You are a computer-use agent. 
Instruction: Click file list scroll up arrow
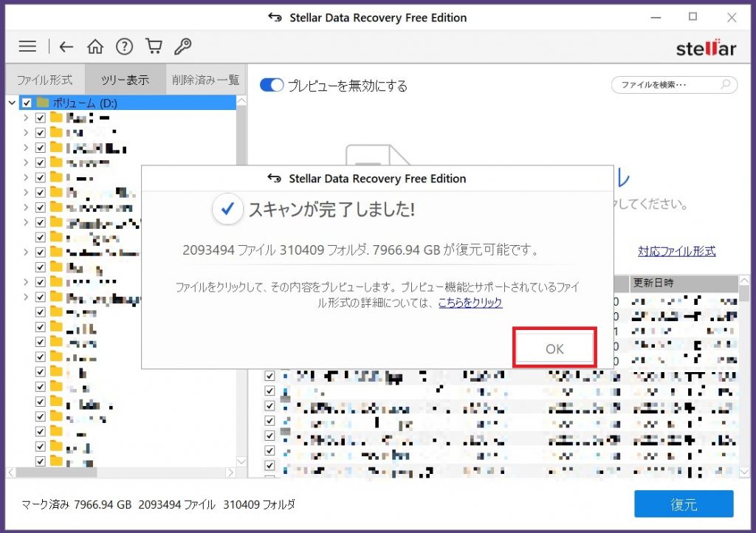[x=744, y=281]
